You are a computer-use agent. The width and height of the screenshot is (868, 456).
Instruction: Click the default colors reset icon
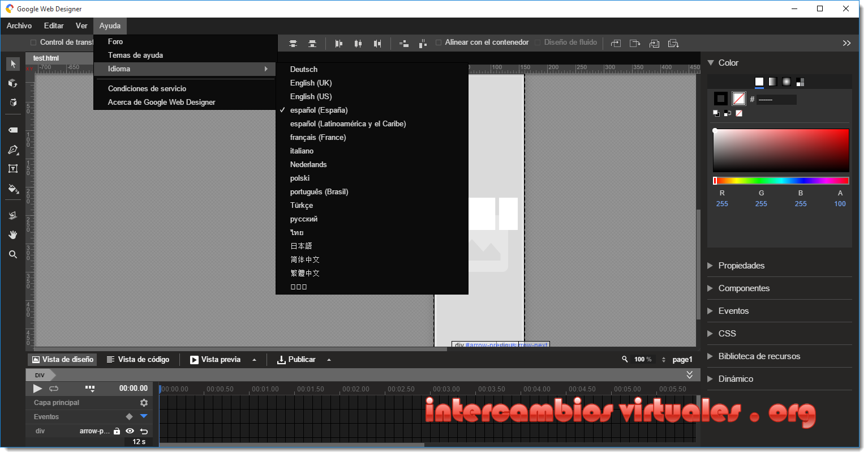click(x=716, y=113)
